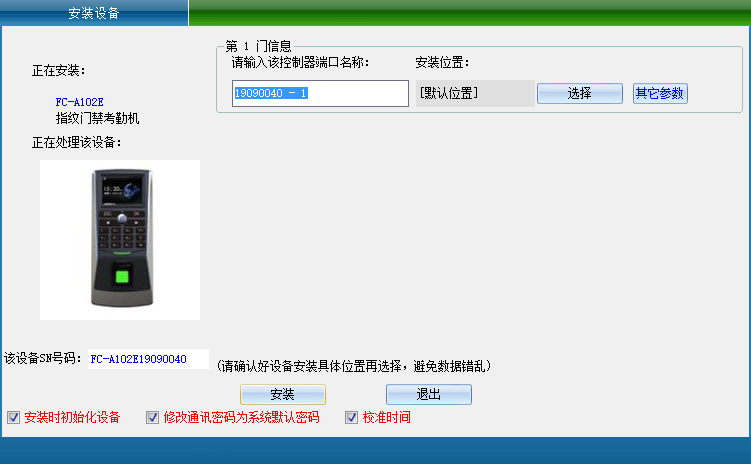Click the 指纹门禁考勤机 device type label
This screenshot has height=464, width=751.
click(x=97, y=118)
